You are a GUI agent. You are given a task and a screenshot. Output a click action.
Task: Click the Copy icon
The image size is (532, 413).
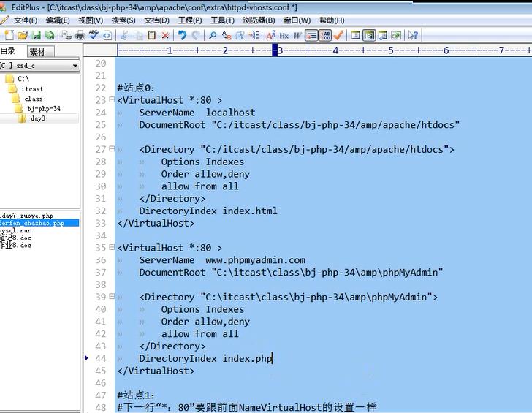click(138, 35)
